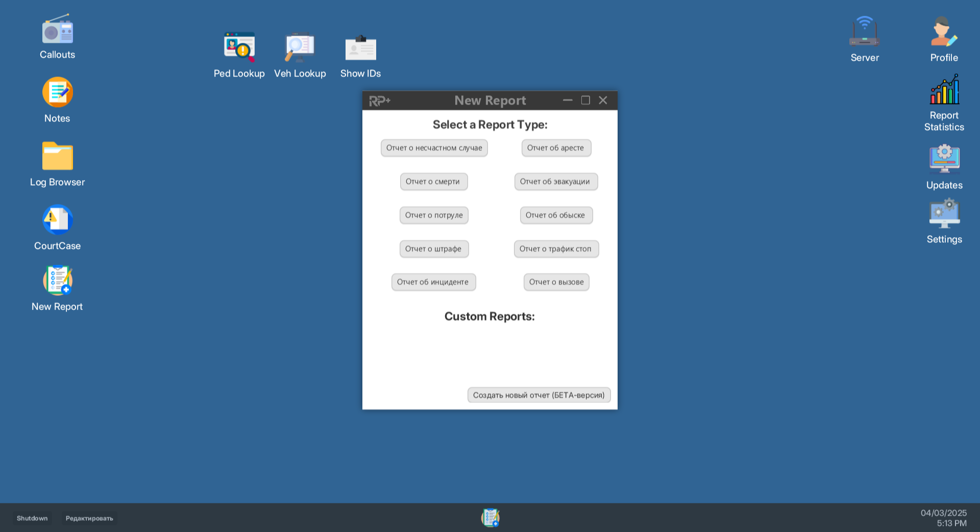
Task: Click 'Создать новый отчет (БЕТА-версия)' button
Action: point(538,395)
